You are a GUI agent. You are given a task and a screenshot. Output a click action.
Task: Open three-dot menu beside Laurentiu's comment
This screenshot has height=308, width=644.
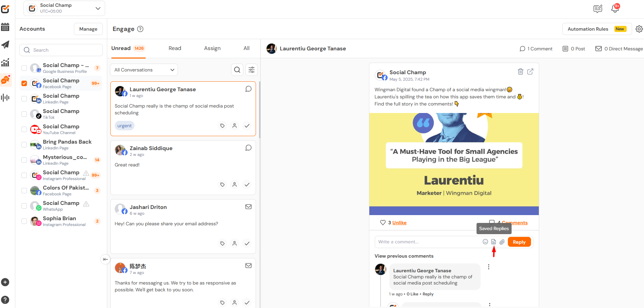488,267
